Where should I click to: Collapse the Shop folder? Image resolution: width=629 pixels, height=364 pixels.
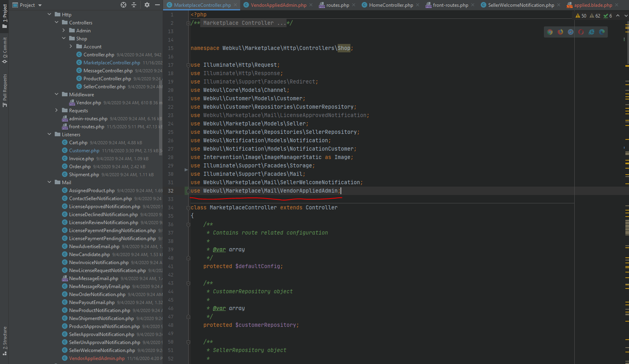coord(64,38)
